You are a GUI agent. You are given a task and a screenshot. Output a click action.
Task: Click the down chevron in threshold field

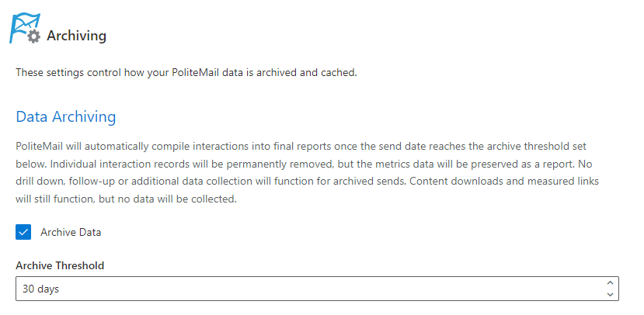pyautogui.click(x=611, y=295)
